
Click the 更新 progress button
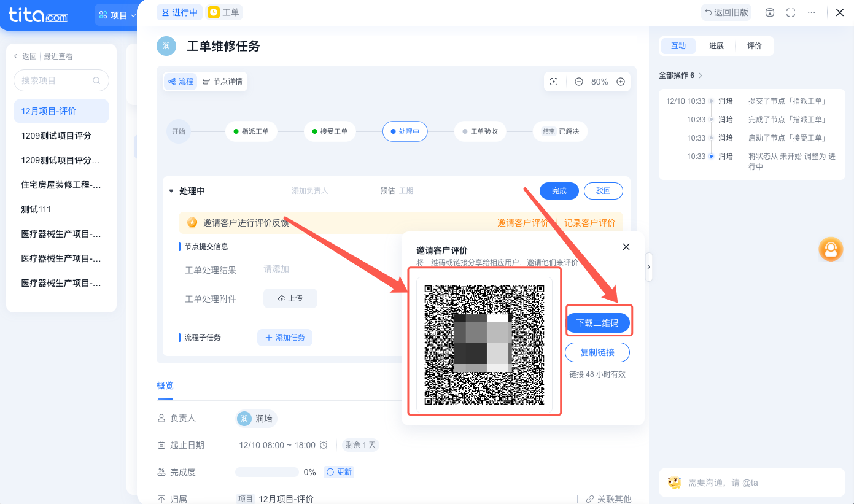[x=339, y=472]
